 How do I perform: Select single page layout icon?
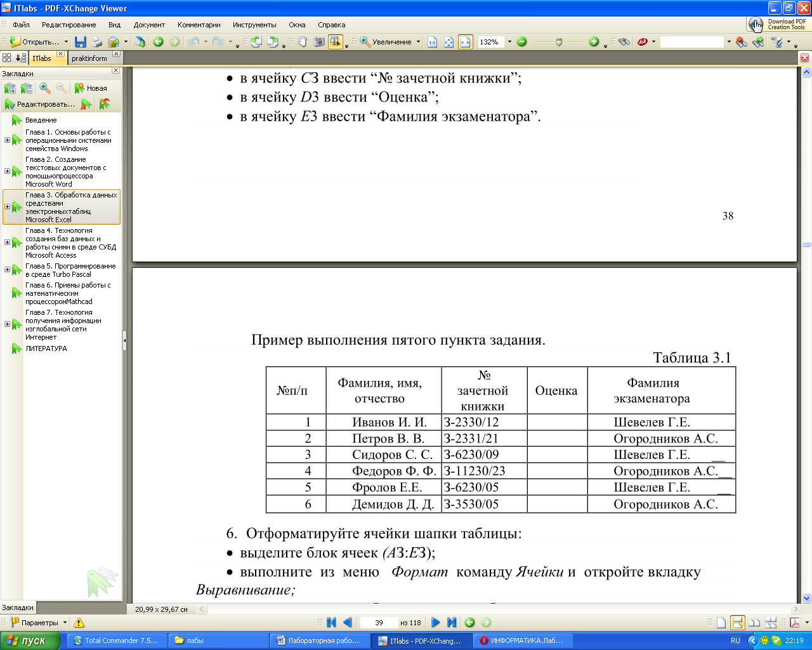721,623
